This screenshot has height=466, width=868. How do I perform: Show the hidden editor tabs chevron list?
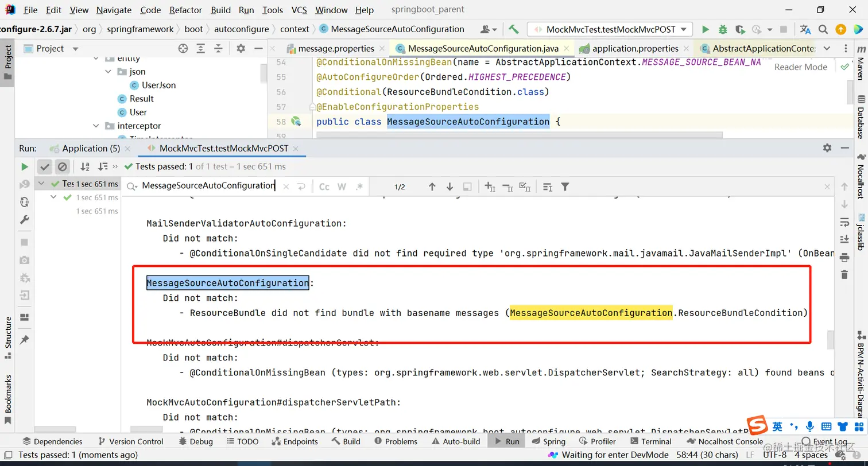827,49
